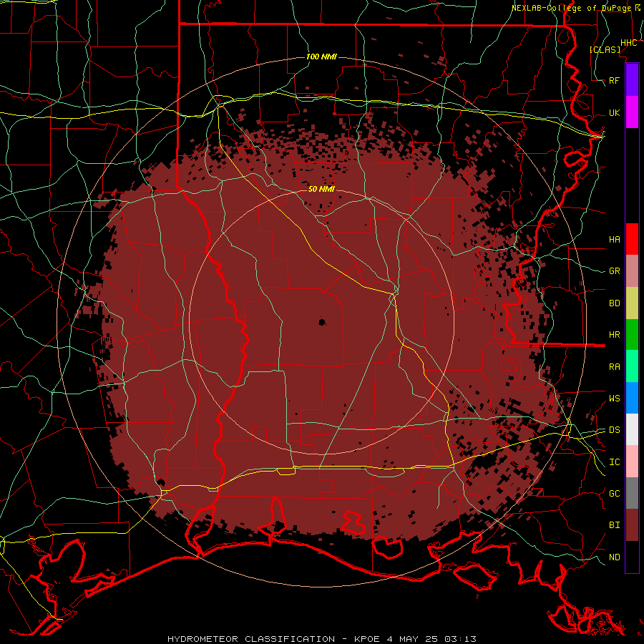Click the HA legend label

coord(614,240)
